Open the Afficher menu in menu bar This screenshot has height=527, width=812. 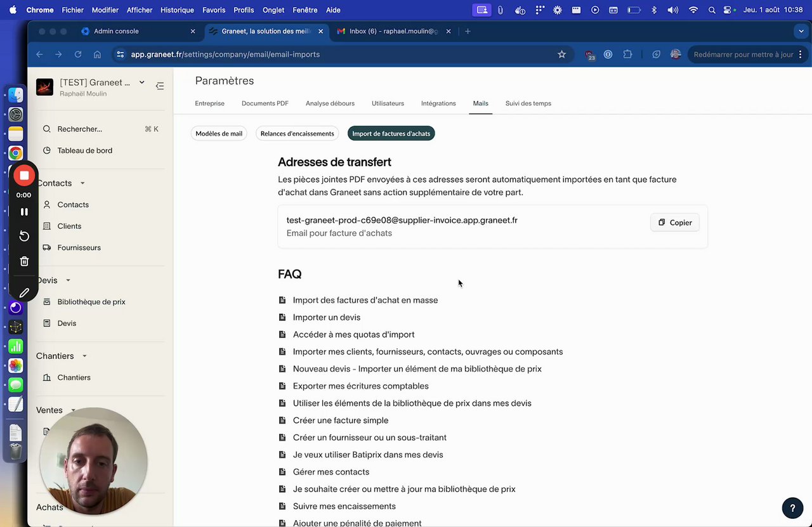click(140, 10)
